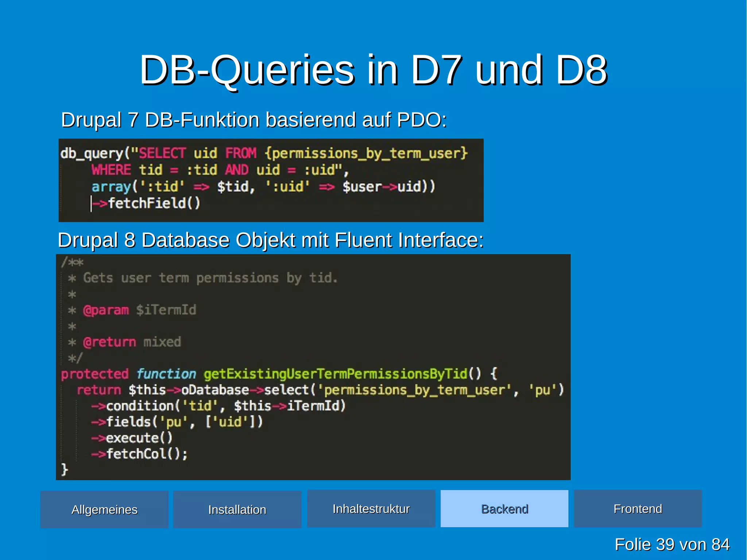Open the Allgemeines section tab
Image resolution: width=747 pixels, height=560 pixels.
[x=104, y=509]
